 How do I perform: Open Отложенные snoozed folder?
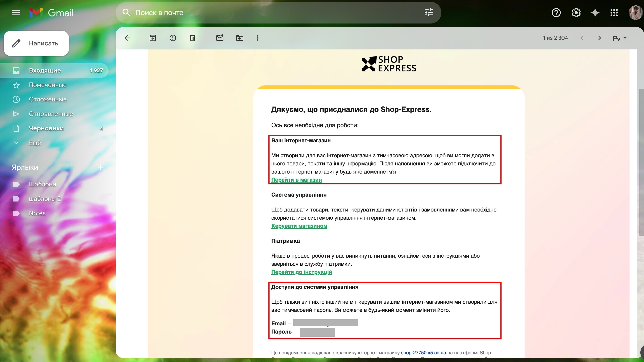point(54,99)
